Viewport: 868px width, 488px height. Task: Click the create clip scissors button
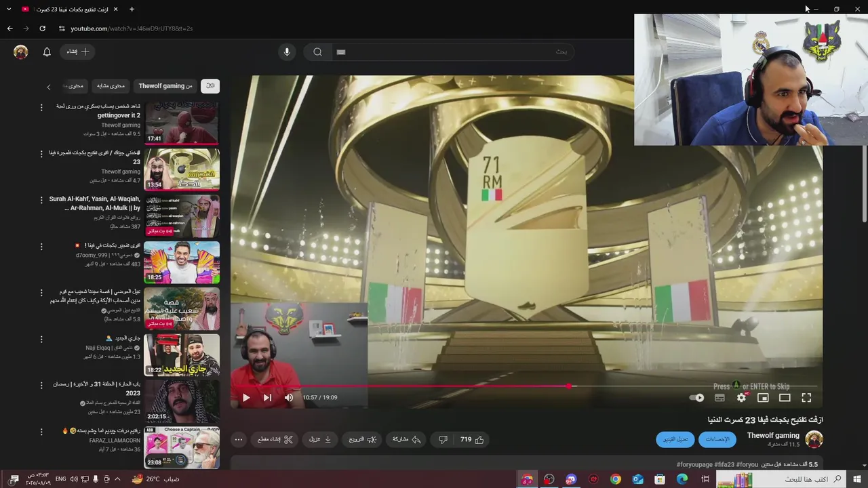pyautogui.click(x=275, y=439)
